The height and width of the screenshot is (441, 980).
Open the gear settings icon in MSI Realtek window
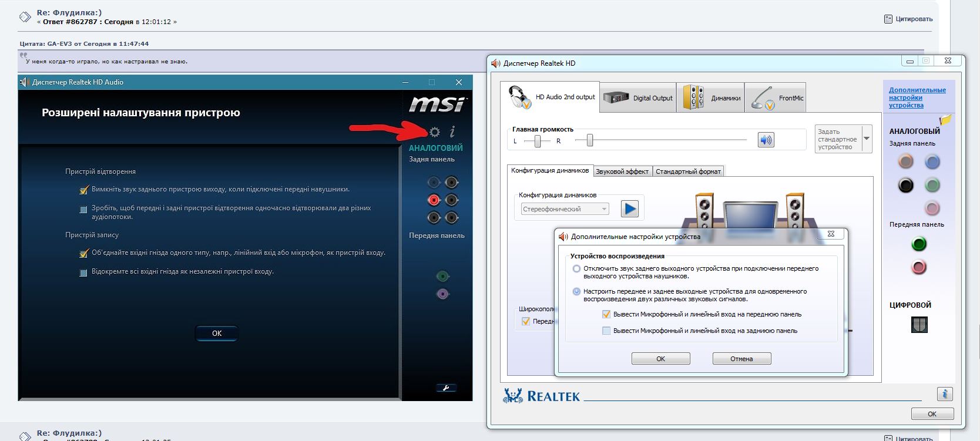(x=434, y=132)
